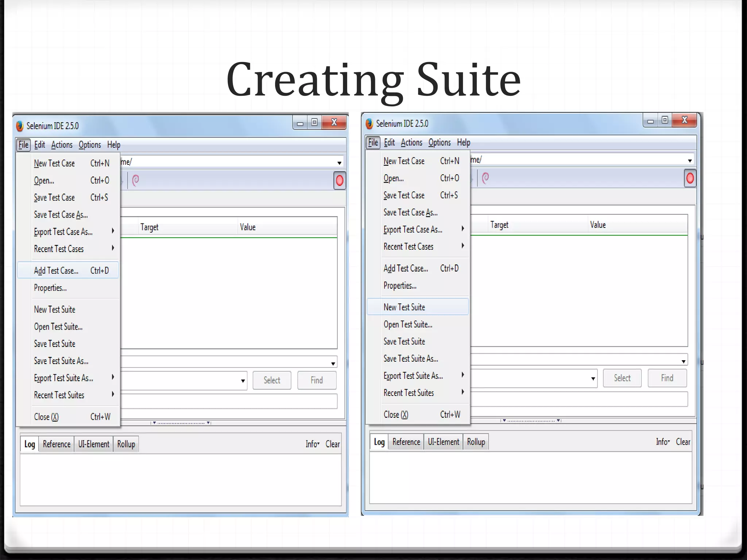Open the Options menu in right window
This screenshot has width=747, height=560.
coord(440,143)
